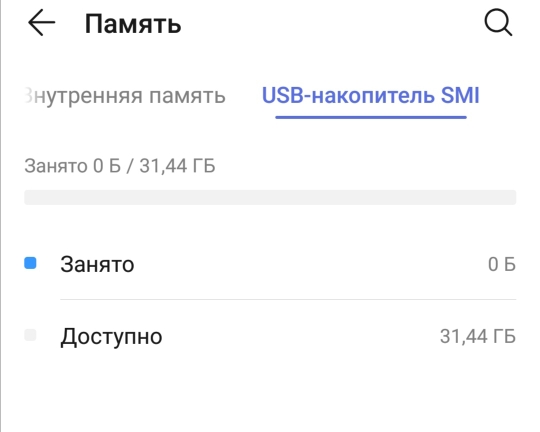
Task: Tap the grey Доступно legend square
Action: click(x=30, y=335)
